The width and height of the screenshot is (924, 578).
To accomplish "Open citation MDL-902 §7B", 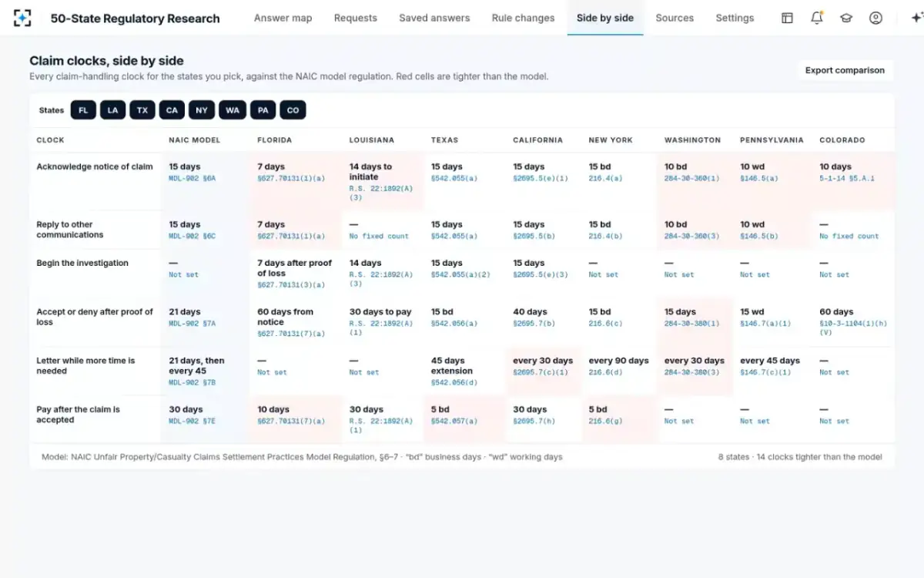I will (x=192, y=382).
